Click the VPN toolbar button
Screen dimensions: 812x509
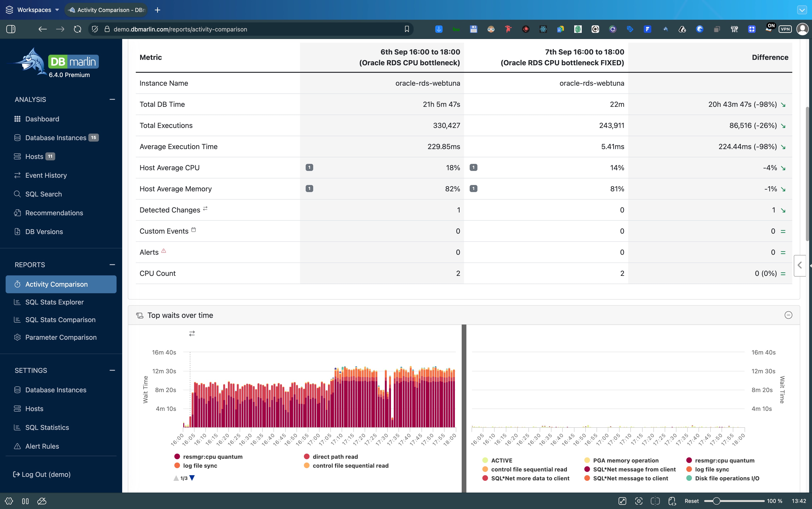pos(785,29)
